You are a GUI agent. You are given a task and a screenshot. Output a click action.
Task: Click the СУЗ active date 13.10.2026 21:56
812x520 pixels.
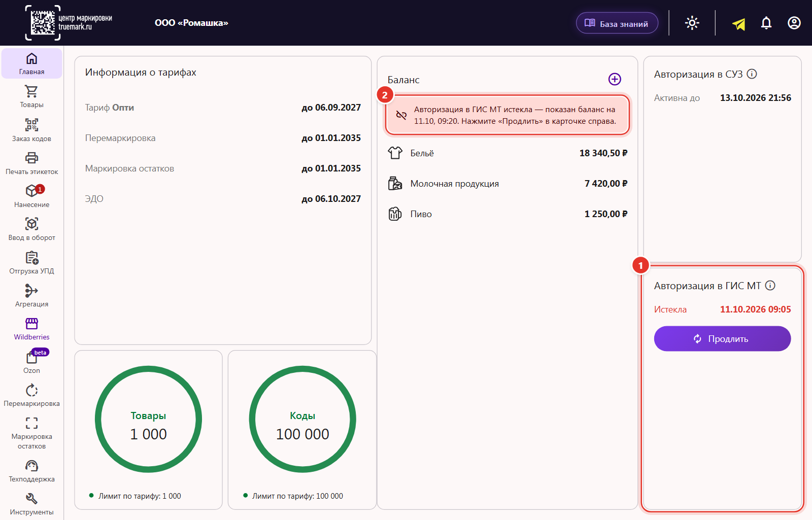tap(755, 98)
